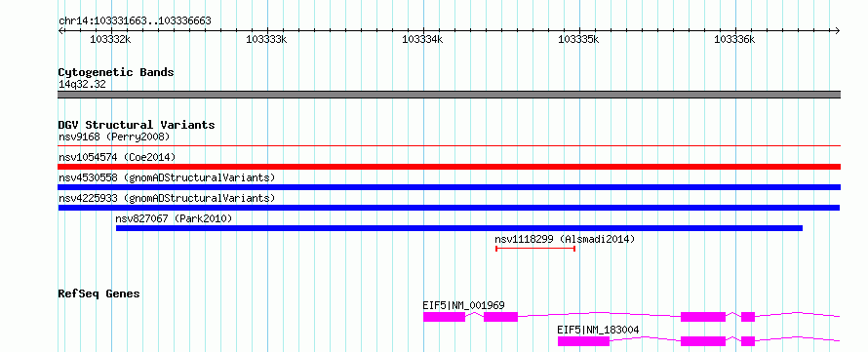The width and height of the screenshot is (868, 352).
Task: Open the nsv1054574 (Coe2014) variant label
Action: point(117,157)
